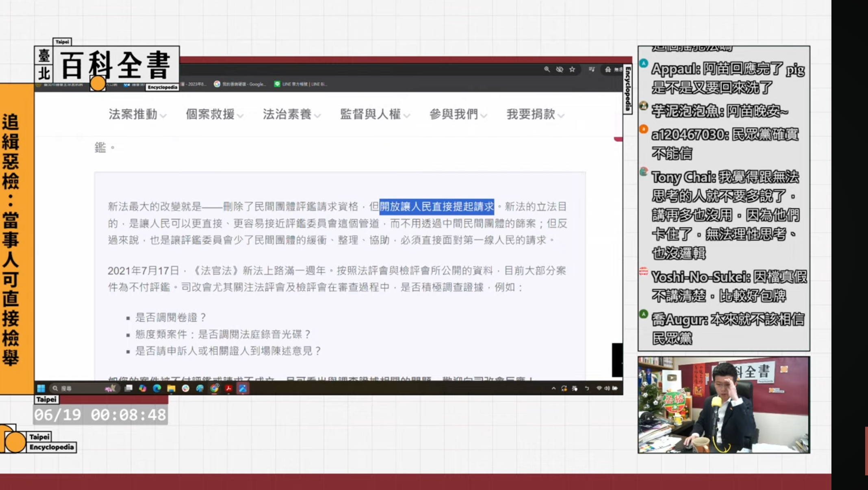Expand the 我要捐款 menu
The height and width of the screenshot is (490, 868).
(x=535, y=115)
